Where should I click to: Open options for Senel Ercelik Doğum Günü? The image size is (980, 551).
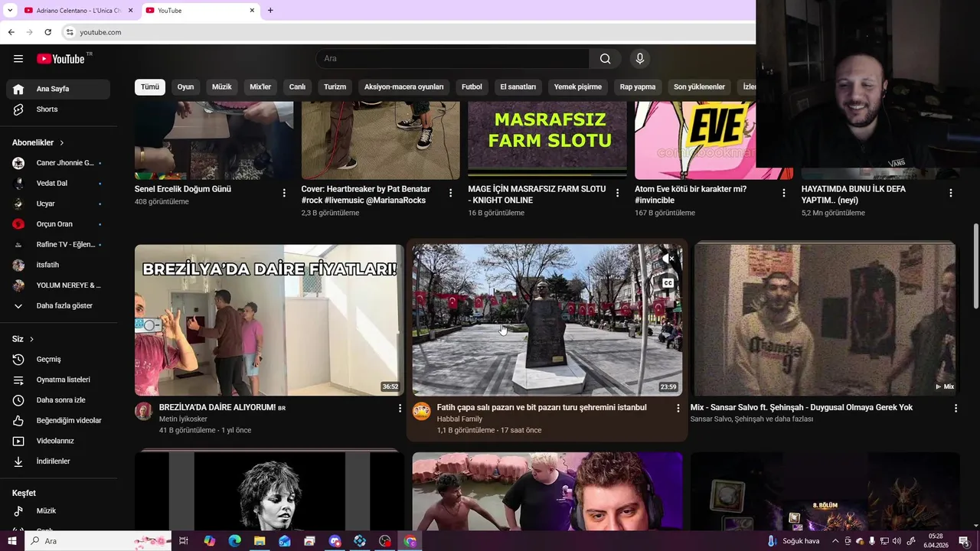coord(284,193)
